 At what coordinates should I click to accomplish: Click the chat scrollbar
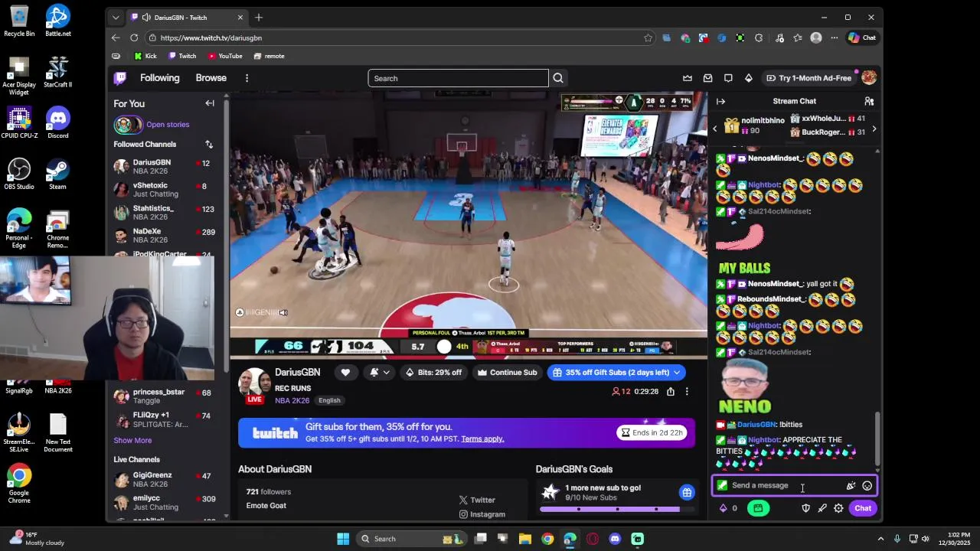tap(877, 439)
